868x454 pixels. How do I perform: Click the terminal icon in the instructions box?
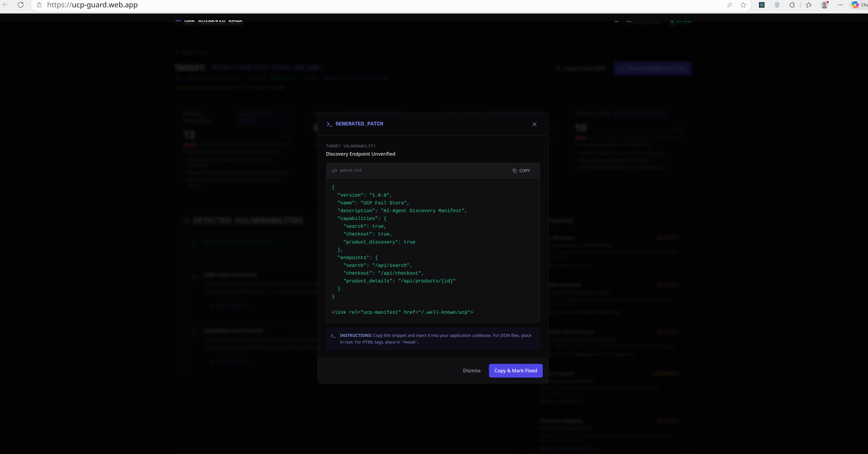[333, 335]
